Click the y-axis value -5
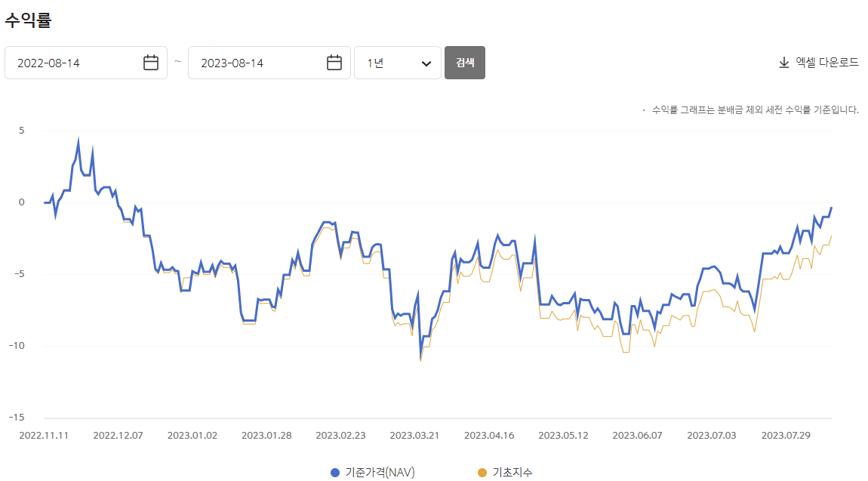 pos(20,274)
